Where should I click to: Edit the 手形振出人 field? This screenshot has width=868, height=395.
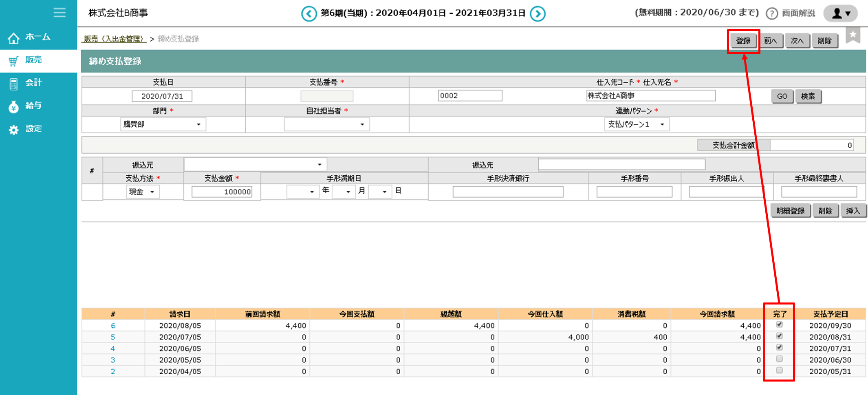point(726,192)
